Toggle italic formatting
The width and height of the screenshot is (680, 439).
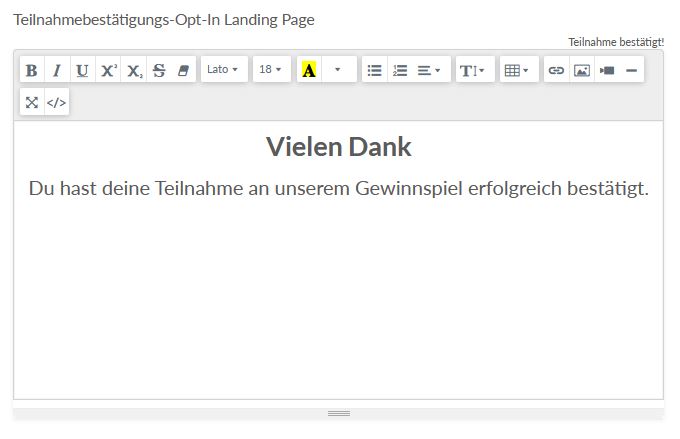(57, 70)
